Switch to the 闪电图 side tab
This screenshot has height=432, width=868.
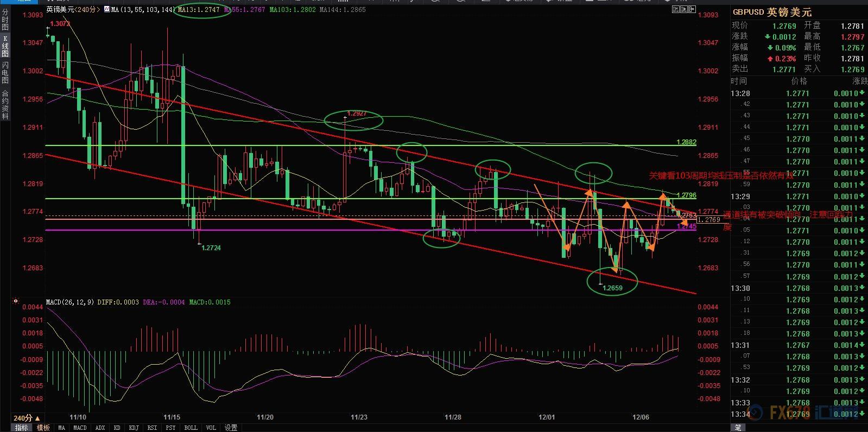pos(5,73)
